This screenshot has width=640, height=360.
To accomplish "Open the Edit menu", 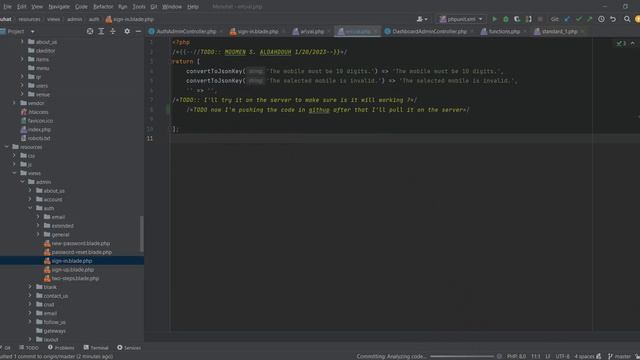I will pos(21,7).
